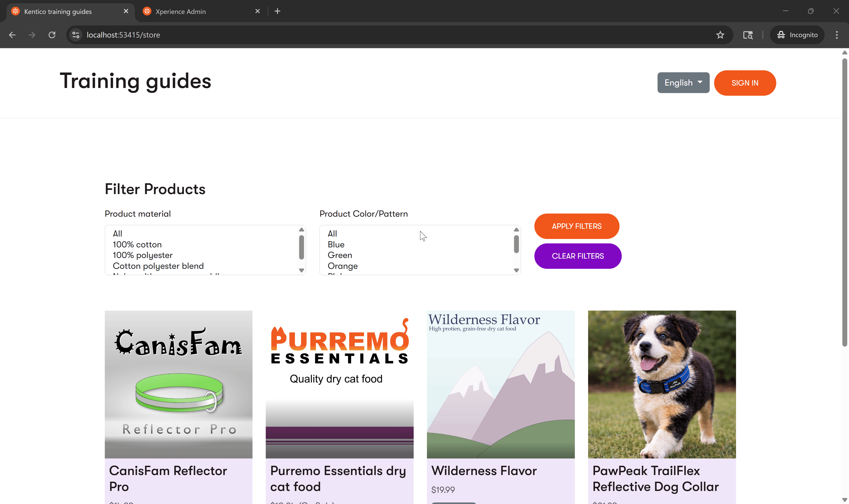849x504 pixels.
Task: Open the search-this-page icon near the address bar
Action: point(748,35)
